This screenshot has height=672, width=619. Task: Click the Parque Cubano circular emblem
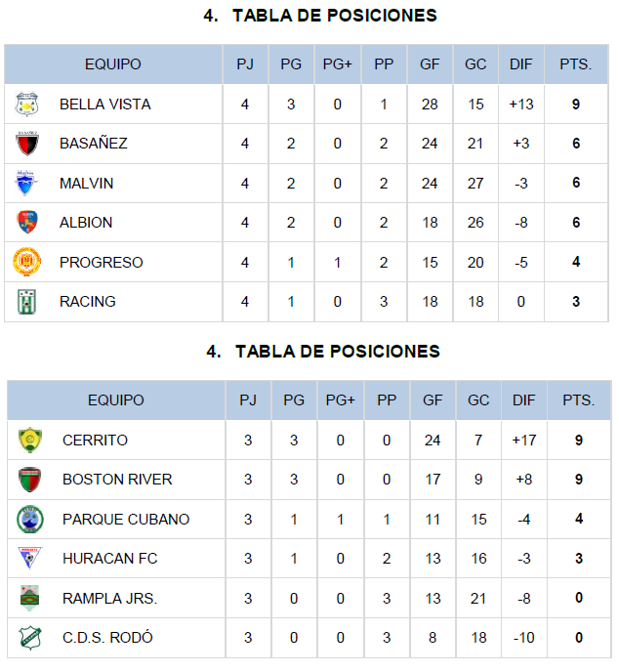coord(30,519)
